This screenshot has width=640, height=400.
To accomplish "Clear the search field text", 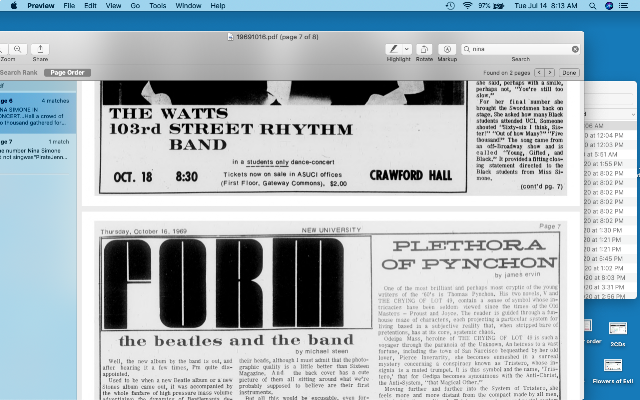I will 575,49.
